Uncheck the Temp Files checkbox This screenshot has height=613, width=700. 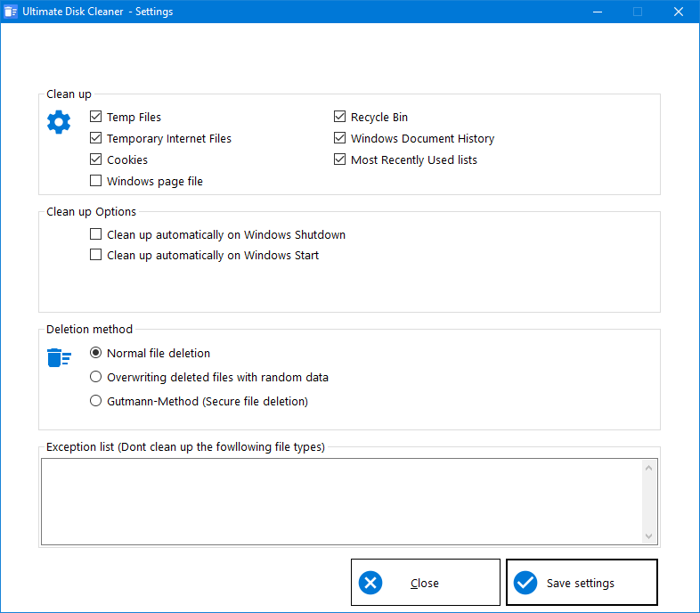(96, 117)
